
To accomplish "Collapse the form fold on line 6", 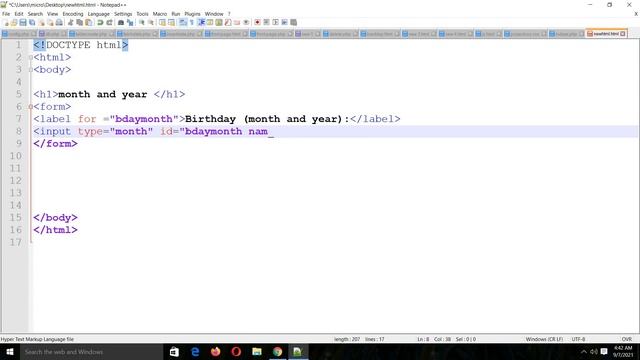I will (x=31, y=107).
